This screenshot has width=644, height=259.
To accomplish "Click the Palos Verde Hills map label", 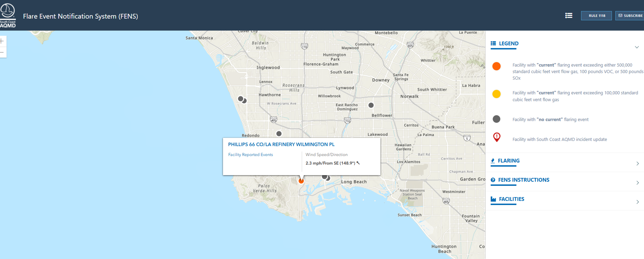I will coord(265,188).
